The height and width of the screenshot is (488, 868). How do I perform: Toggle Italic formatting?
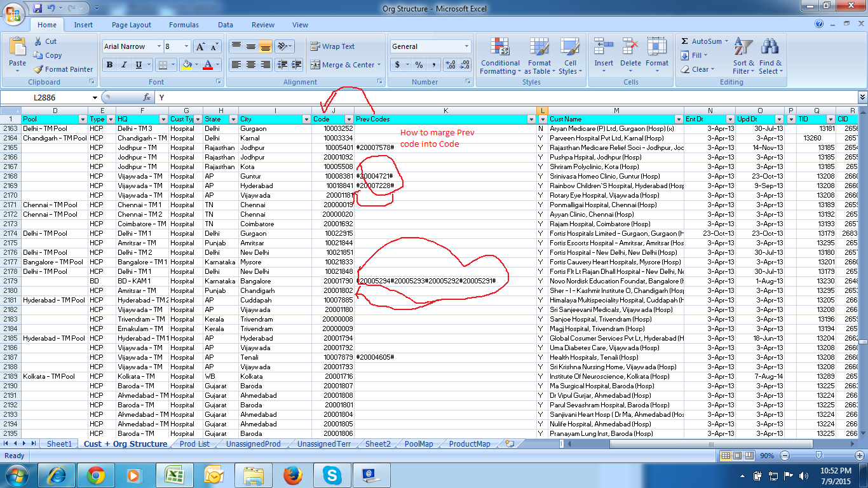pos(123,65)
